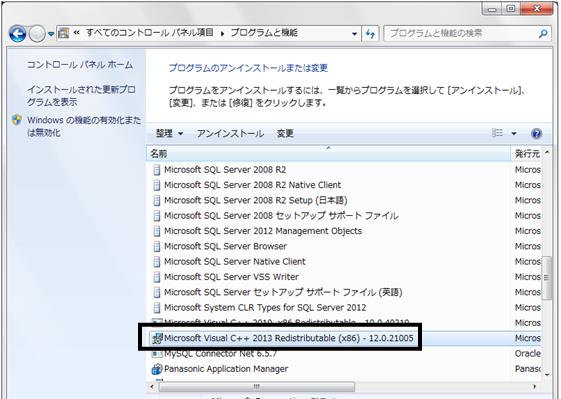Click icon of Microsoft SQL Server Browser

tap(157, 246)
